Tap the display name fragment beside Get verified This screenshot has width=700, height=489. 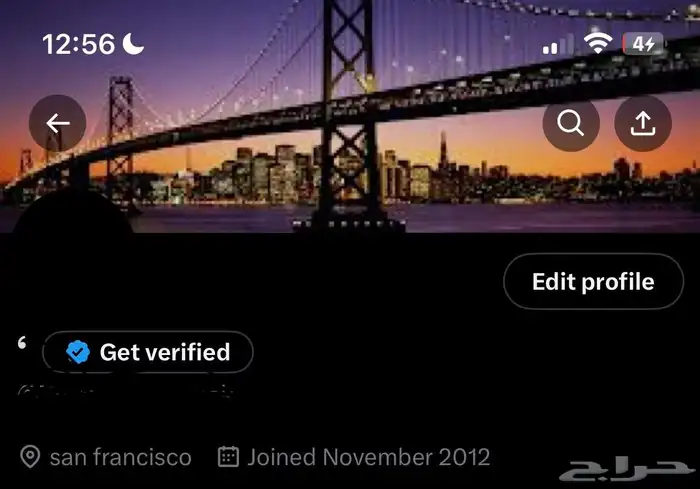(22, 343)
